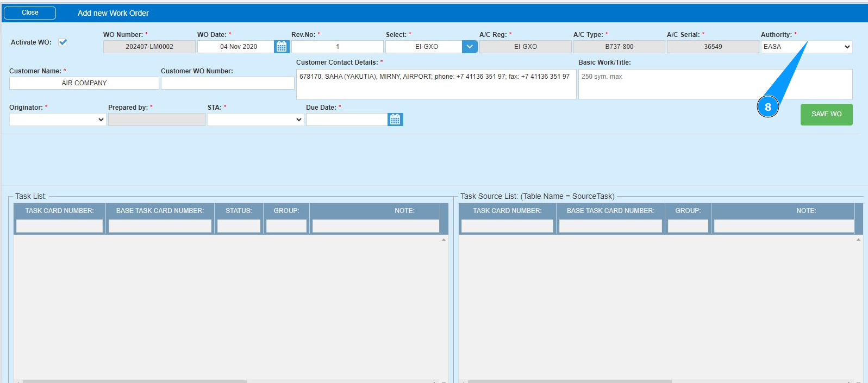
Task: Click the A/C Type field B737-800
Action: pyautogui.click(x=619, y=47)
